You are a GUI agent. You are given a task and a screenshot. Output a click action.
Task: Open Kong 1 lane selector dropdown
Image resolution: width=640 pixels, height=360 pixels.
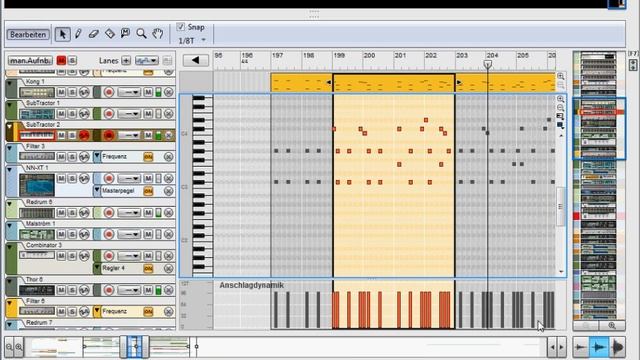coord(129,92)
